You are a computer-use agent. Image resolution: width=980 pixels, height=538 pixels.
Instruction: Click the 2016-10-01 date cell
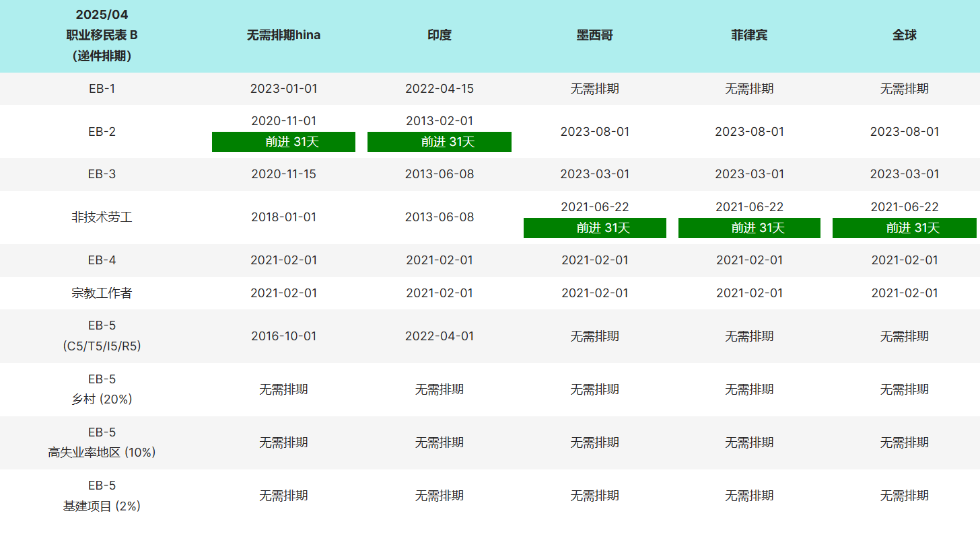point(283,336)
